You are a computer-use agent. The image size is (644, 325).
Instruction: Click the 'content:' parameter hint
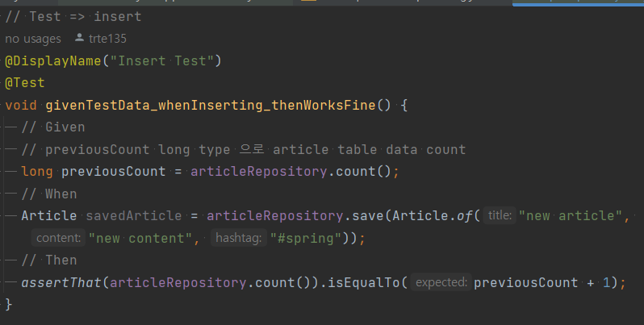click(x=58, y=238)
